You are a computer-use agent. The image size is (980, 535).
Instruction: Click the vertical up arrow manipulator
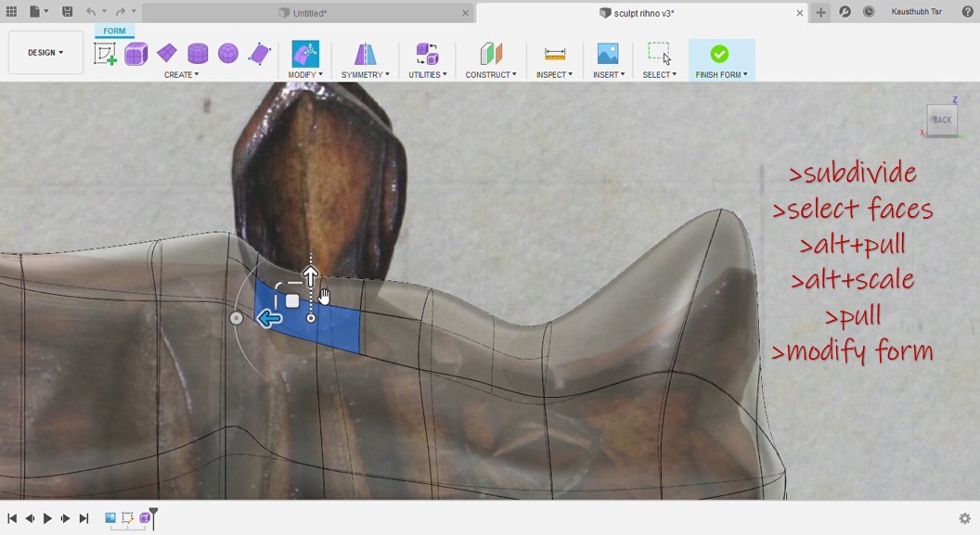tap(311, 274)
